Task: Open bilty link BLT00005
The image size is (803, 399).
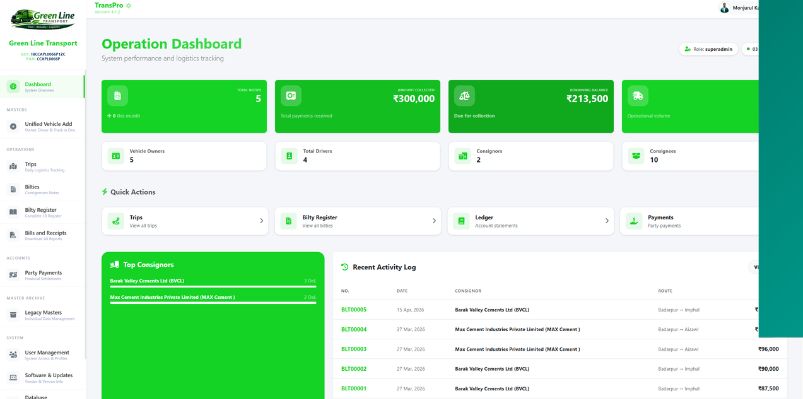Action: click(x=354, y=309)
